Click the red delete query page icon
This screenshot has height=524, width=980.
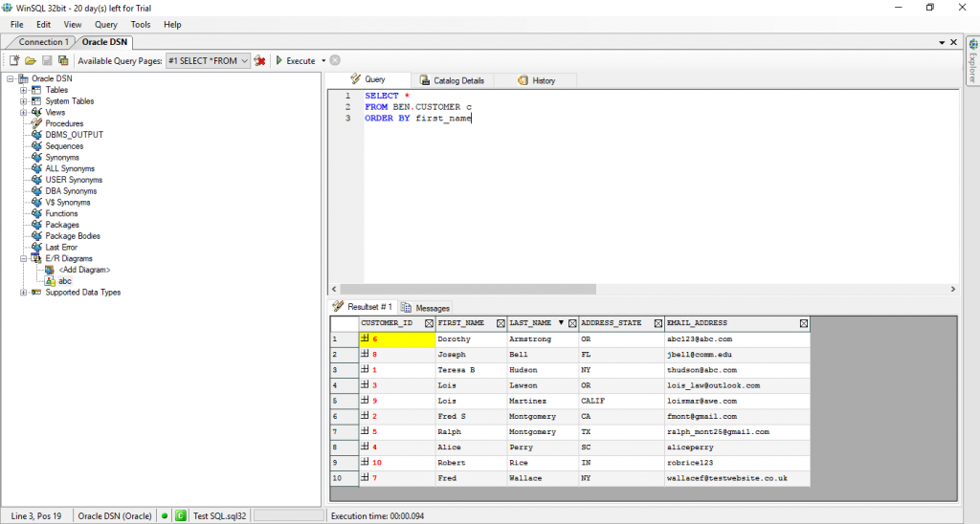[259, 60]
